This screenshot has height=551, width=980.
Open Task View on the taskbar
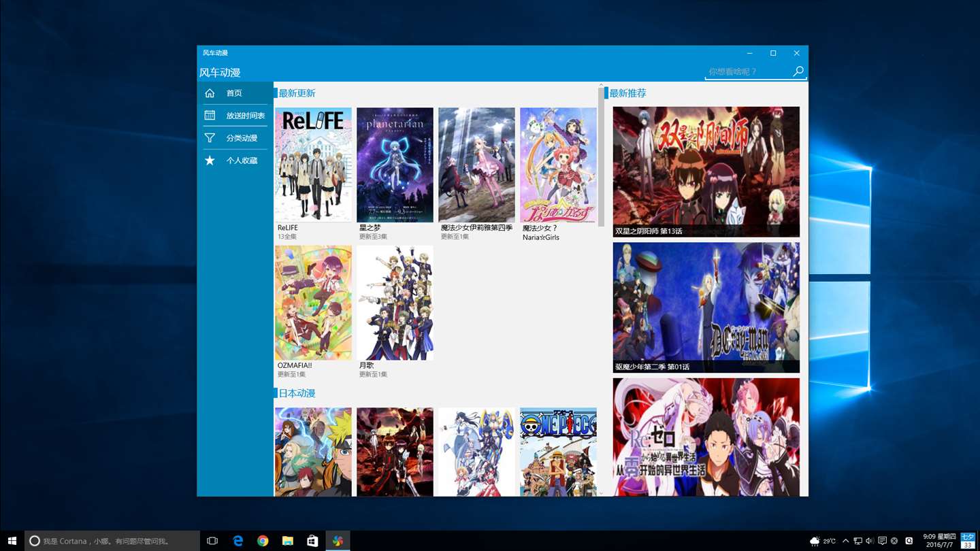(x=212, y=541)
